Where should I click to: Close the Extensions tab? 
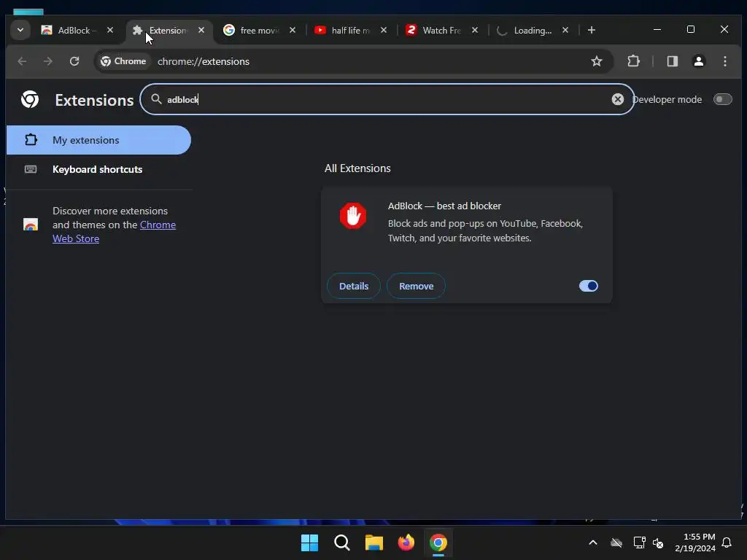pyautogui.click(x=201, y=30)
